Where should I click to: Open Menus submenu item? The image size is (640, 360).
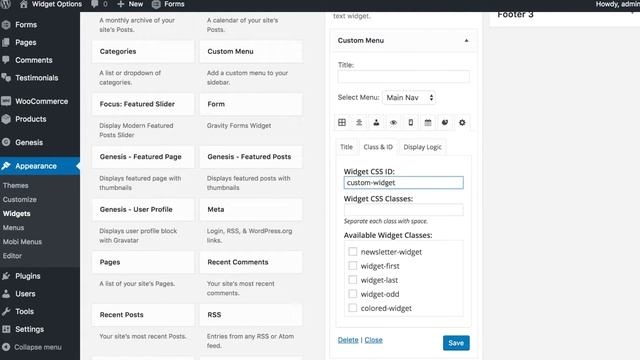pyautogui.click(x=13, y=227)
